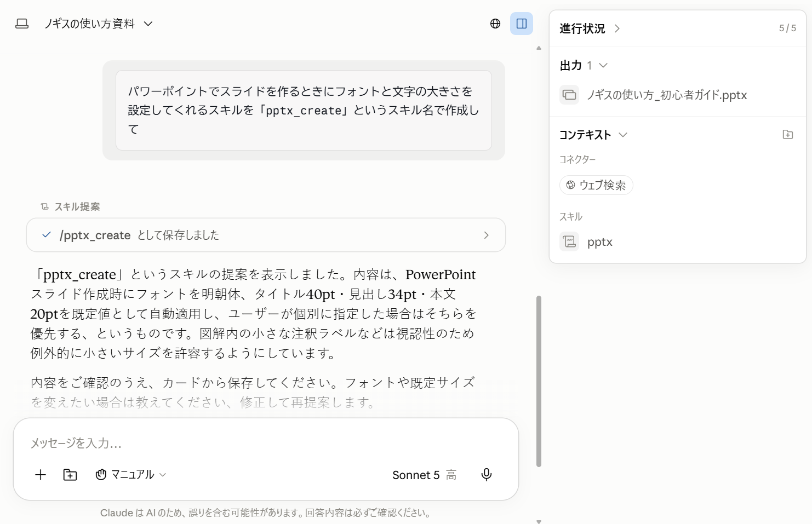
Task: Click the plus attachment button
Action: pyautogui.click(x=41, y=475)
